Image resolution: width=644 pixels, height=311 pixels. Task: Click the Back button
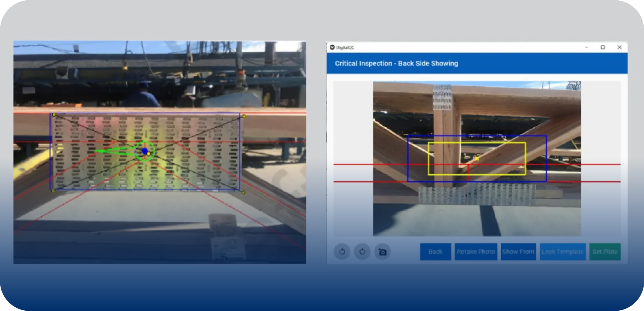click(435, 252)
